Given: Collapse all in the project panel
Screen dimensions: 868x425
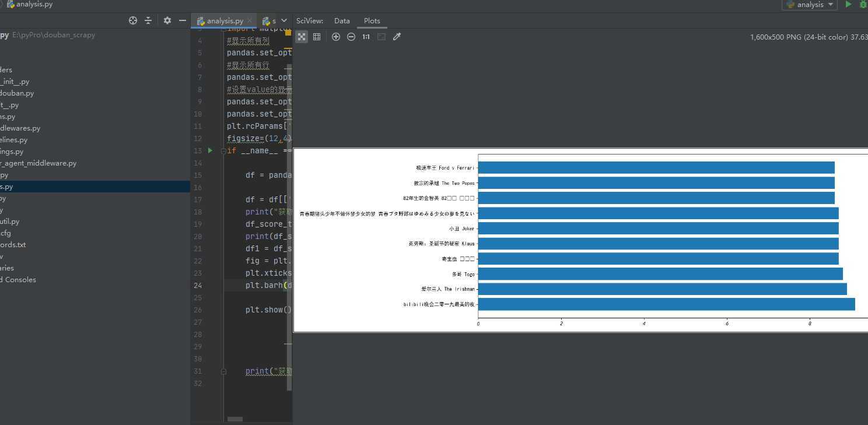Looking at the screenshot, I should (148, 20).
